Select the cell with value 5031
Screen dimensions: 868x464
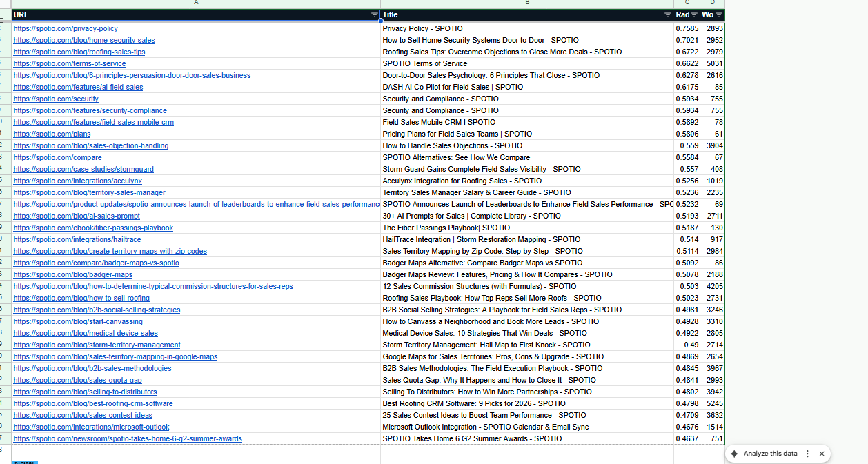pos(712,63)
